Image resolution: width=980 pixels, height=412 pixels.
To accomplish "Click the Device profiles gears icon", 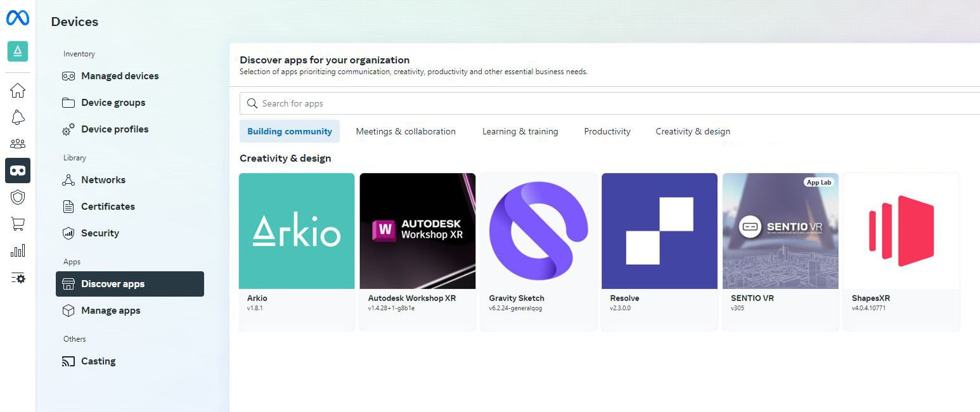I will click(68, 129).
